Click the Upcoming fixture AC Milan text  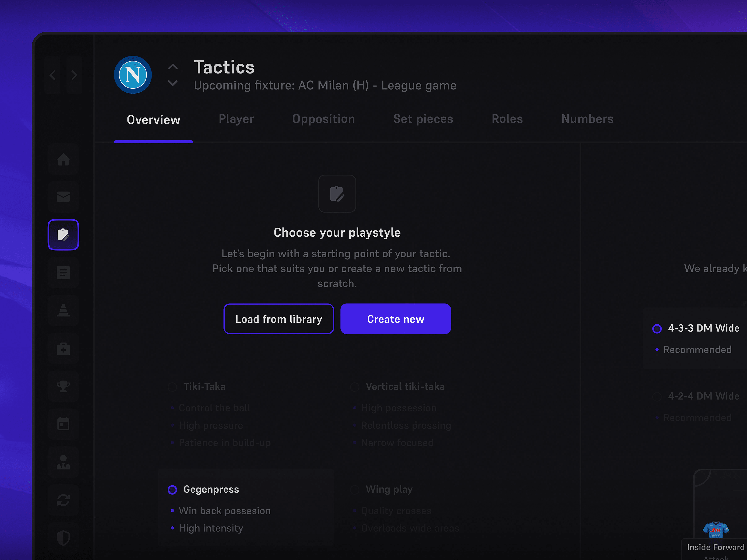point(325,85)
